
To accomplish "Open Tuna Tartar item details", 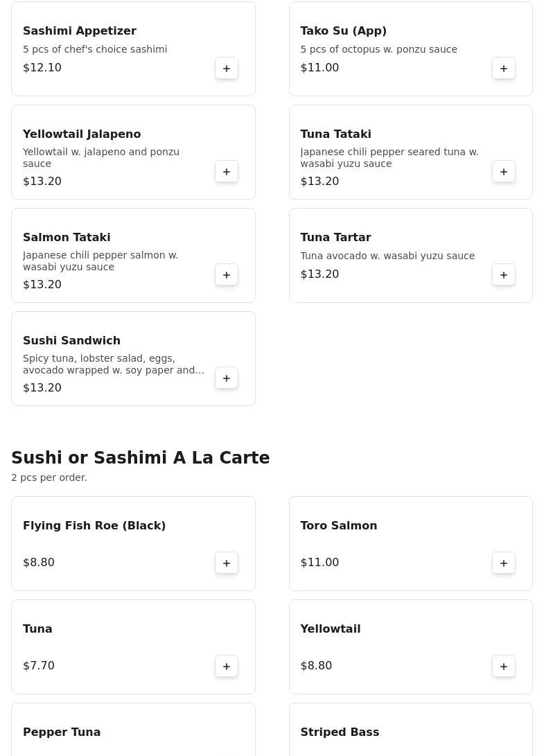I will coord(335,238).
